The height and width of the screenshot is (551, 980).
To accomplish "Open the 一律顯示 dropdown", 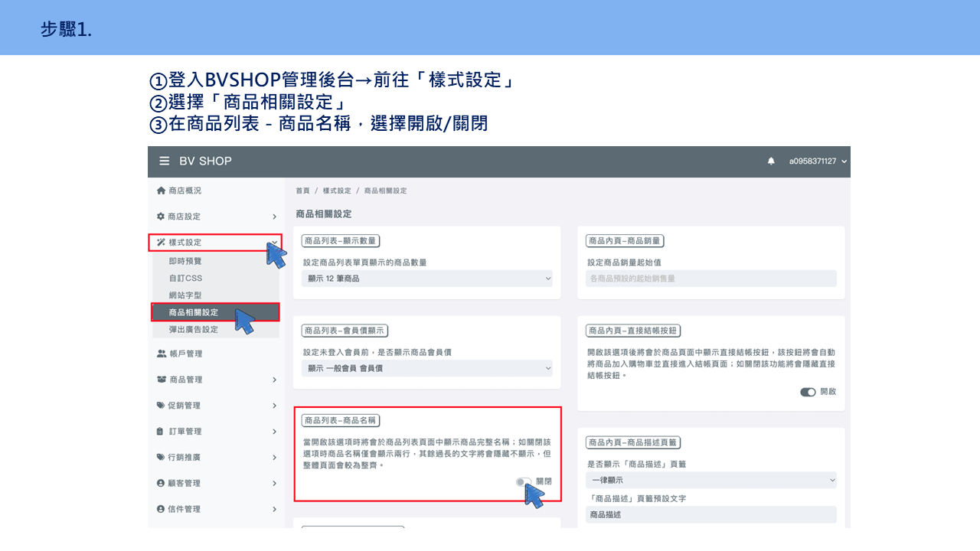I will click(x=711, y=480).
